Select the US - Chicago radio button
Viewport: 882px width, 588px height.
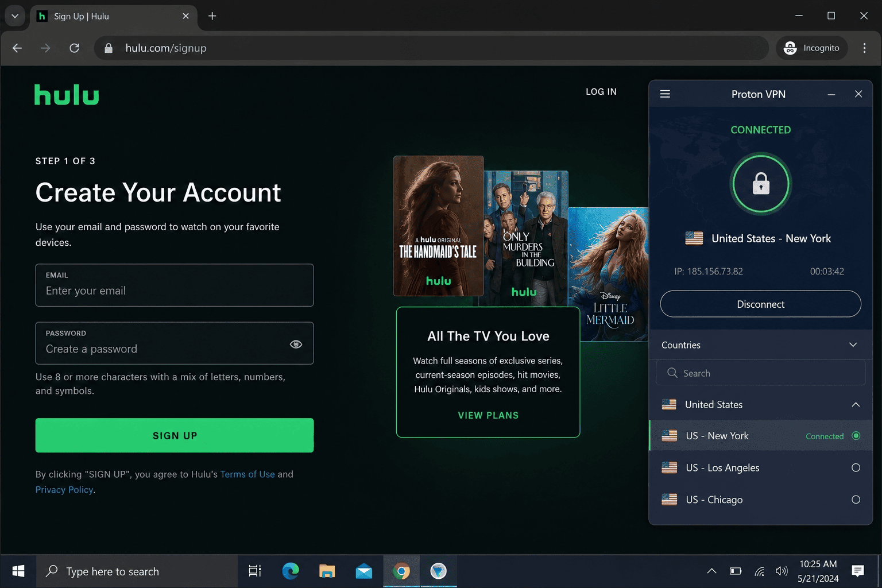pos(856,500)
